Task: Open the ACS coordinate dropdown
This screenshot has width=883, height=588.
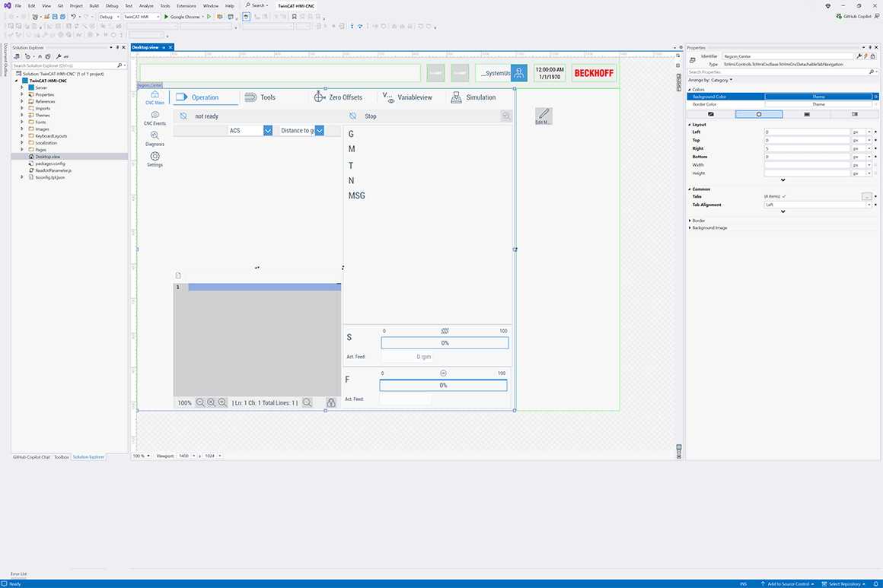Action: coord(267,131)
